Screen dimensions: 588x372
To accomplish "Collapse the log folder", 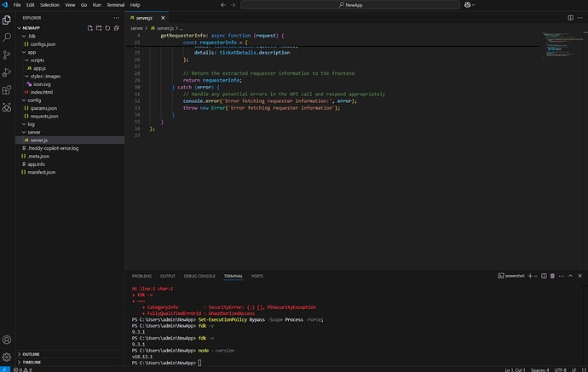I will tap(70, 124).
